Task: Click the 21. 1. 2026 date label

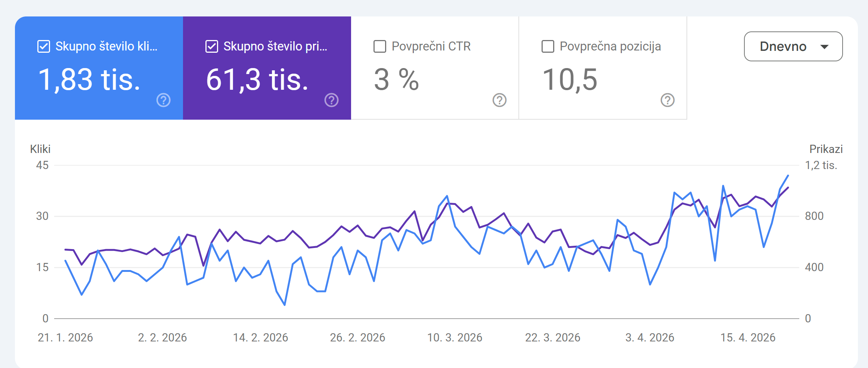Action: click(65, 338)
